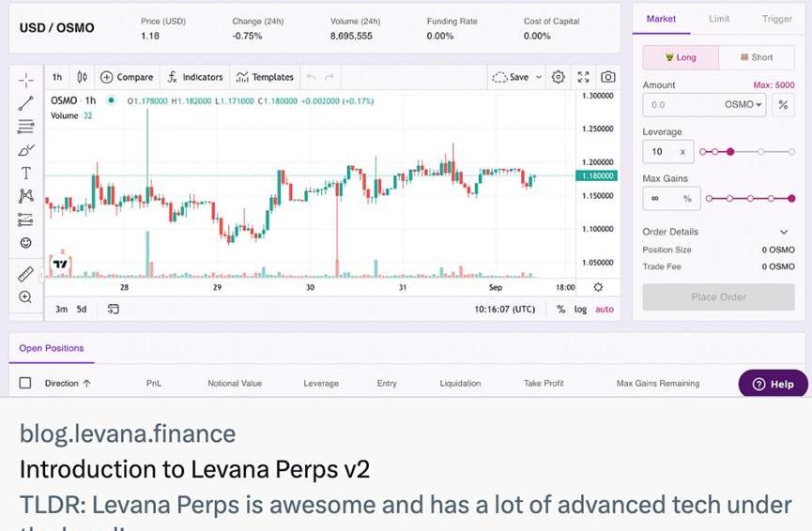Open the candlestick chart style selector
812x531 pixels.
82,77
